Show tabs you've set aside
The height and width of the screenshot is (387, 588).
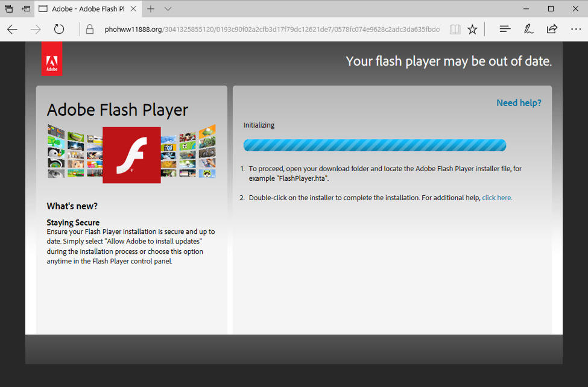point(9,9)
